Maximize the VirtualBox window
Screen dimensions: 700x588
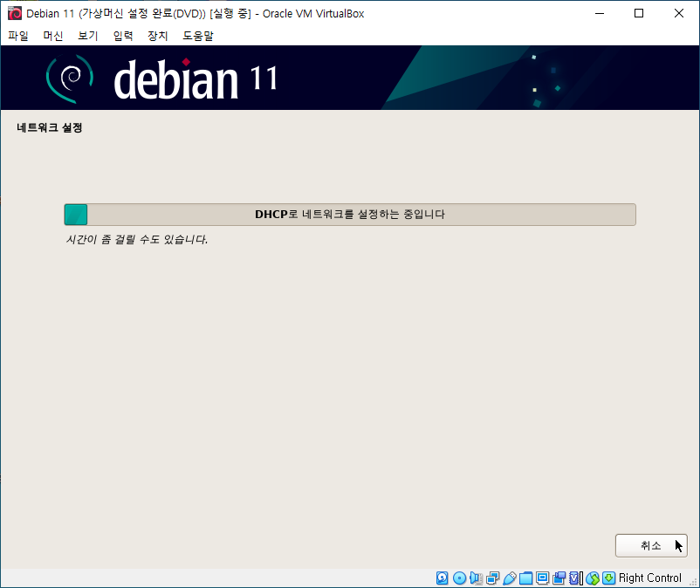(639, 13)
